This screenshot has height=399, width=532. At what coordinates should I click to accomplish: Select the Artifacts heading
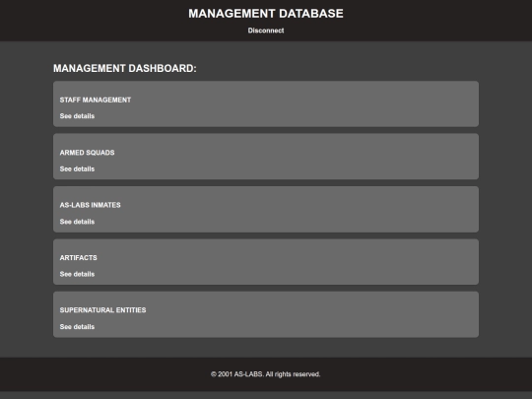[79, 258]
